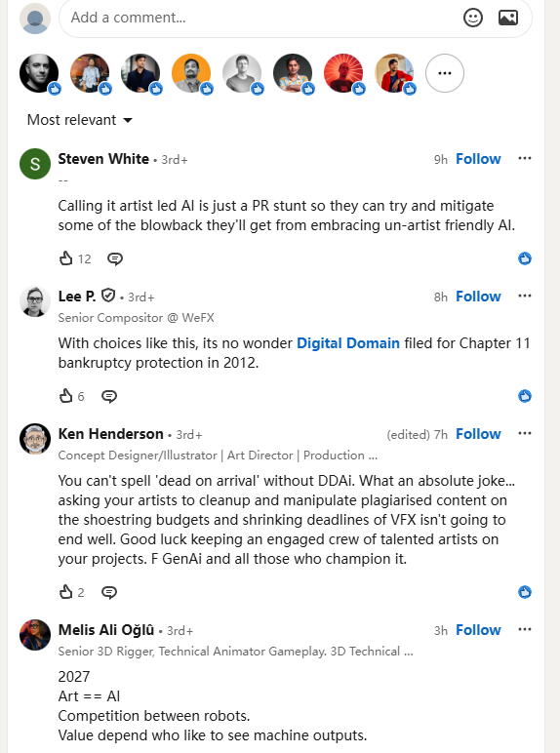Open Ken Henderson's profile name
The height and width of the screenshot is (753, 560).
111,434
